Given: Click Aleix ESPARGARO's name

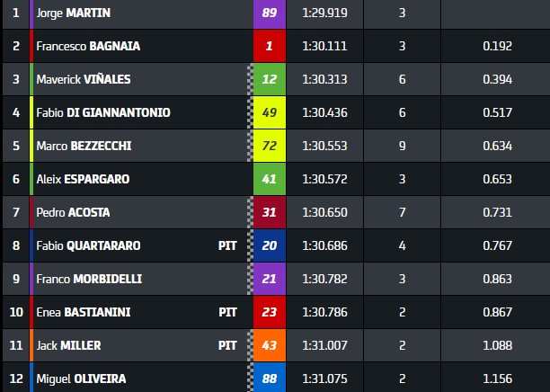Looking at the screenshot, I should [83, 179].
